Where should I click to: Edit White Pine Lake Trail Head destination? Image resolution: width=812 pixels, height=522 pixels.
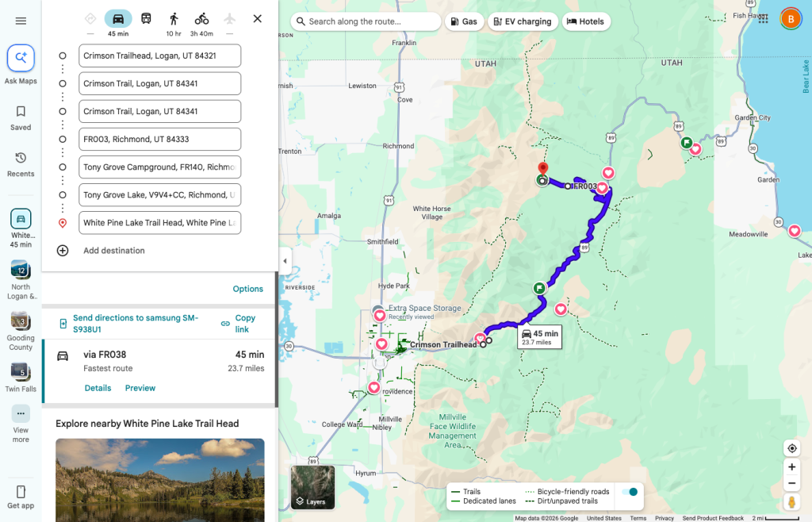159,223
